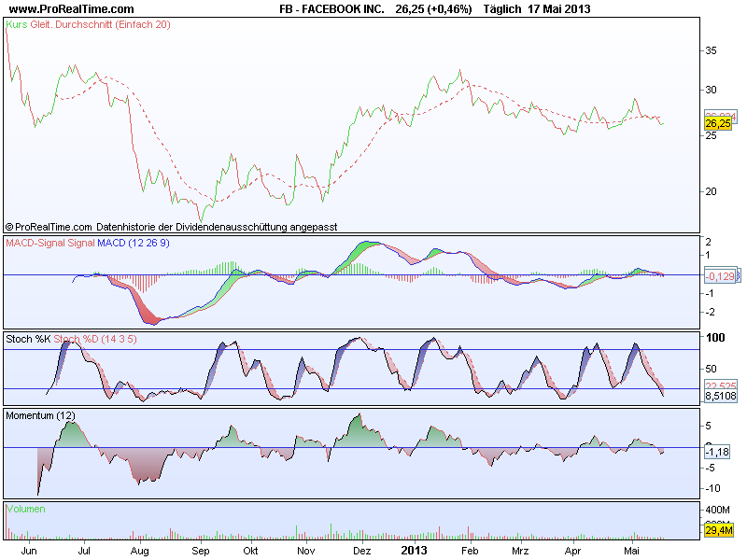
Task: Click the -10 momentum axis label
Action: click(x=712, y=488)
